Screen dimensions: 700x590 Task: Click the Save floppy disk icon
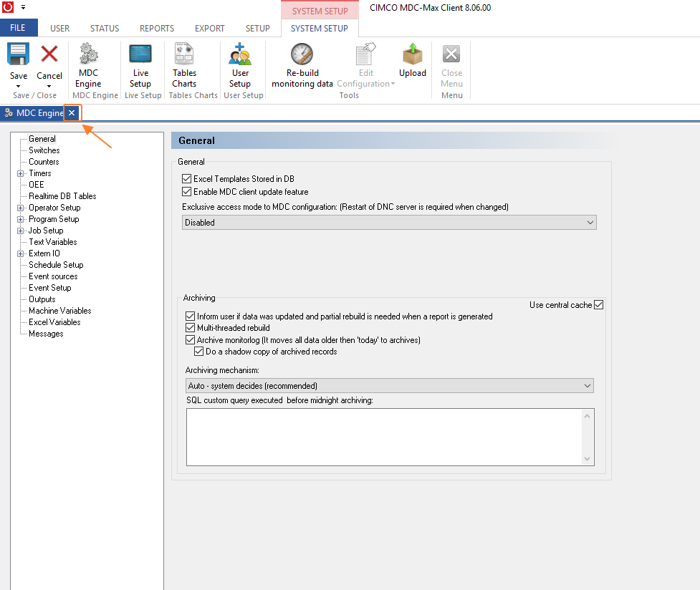tap(19, 54)
